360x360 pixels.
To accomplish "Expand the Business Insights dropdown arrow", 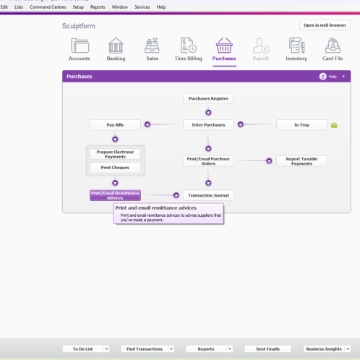I will point(347,349).
